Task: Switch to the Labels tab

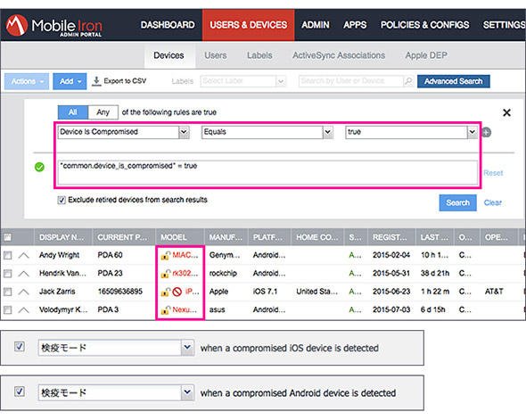Action: (x=259, y=55)
